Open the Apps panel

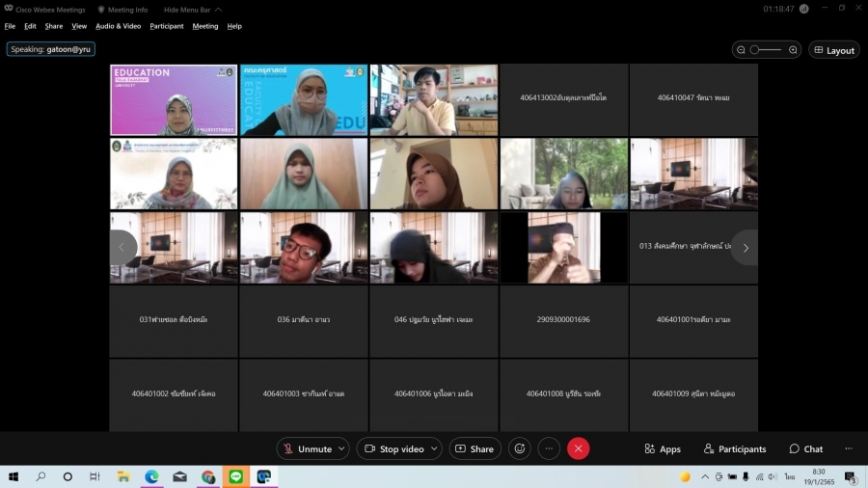pos(662,449)
